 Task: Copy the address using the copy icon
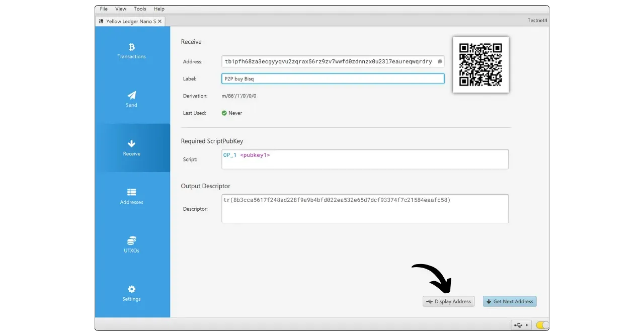pos(439,62)
